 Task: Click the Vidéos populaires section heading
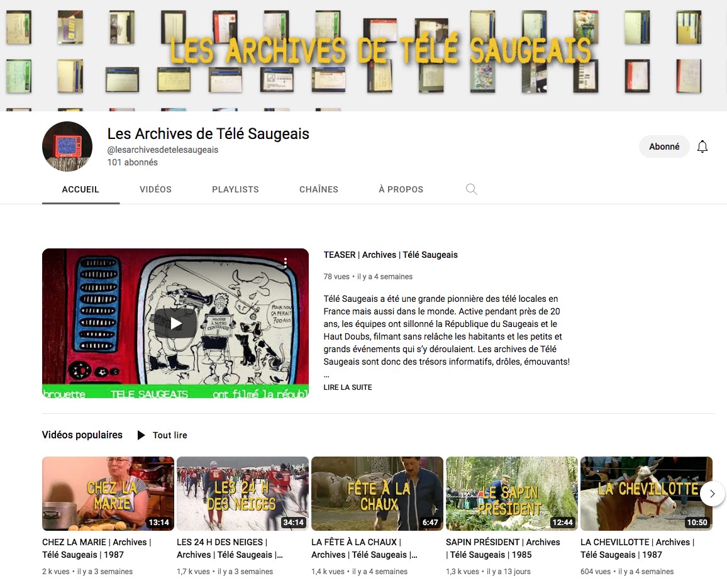point(82,435)
